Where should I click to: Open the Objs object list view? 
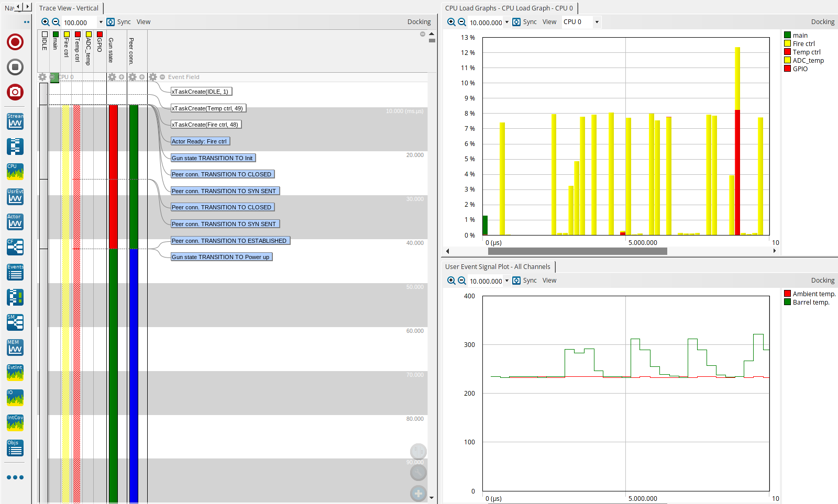click(x=15, y=448)
